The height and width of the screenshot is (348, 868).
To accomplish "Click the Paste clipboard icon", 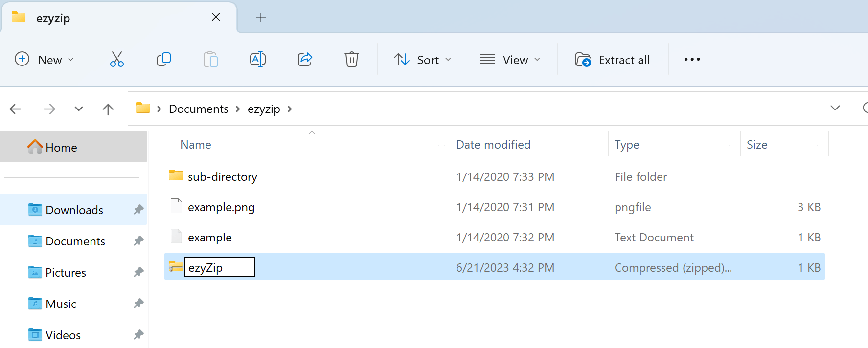I will [211, 59].
